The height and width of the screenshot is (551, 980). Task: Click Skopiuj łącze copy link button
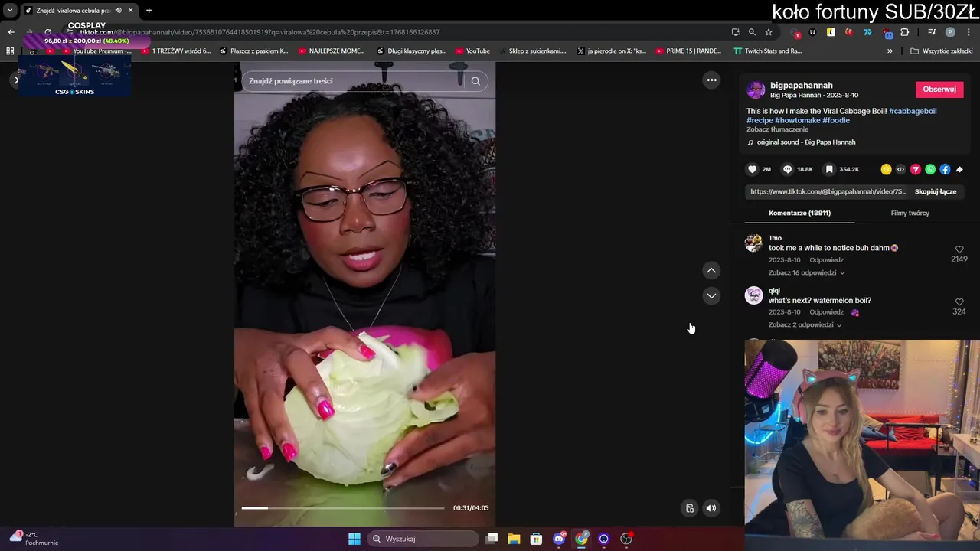pyautogui.click(x=936, y=191)
